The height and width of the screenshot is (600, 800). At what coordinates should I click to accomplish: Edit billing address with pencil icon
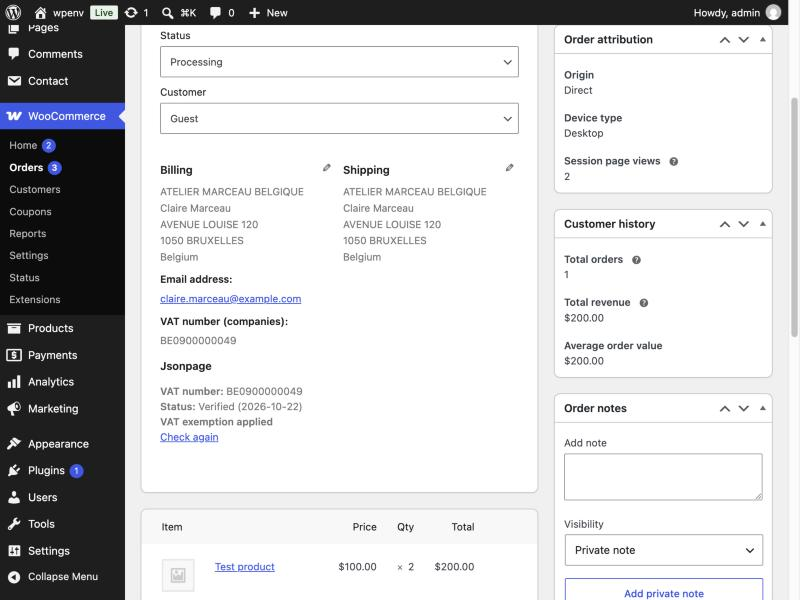pyautogui.click(x=327, y=168)
